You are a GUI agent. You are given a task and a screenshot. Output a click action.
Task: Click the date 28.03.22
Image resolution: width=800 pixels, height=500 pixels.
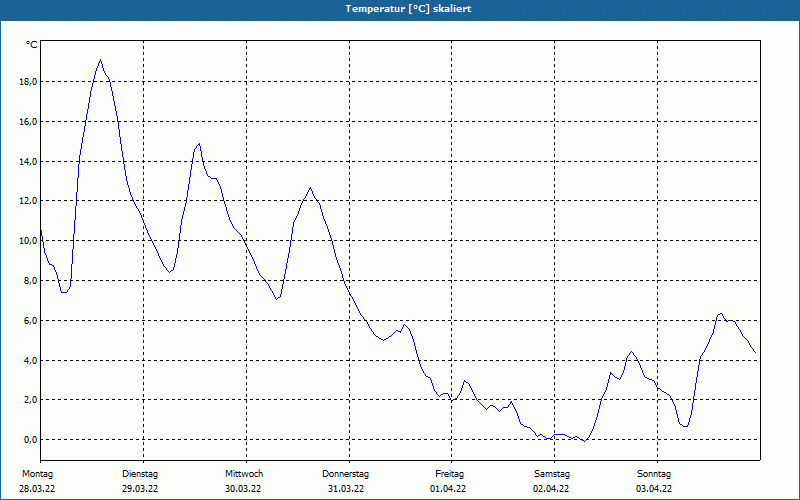(37, 489)
